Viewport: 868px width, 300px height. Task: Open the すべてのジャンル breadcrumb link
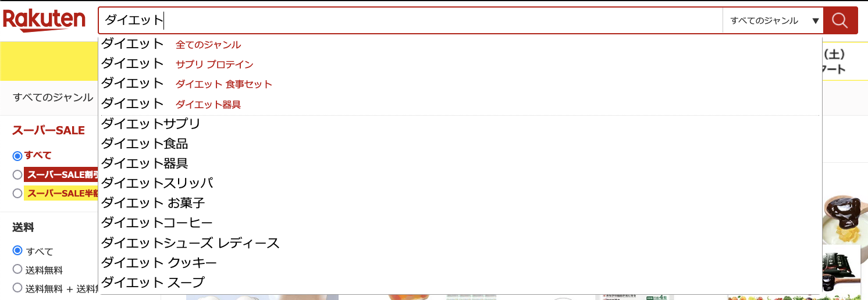point(53,98)
